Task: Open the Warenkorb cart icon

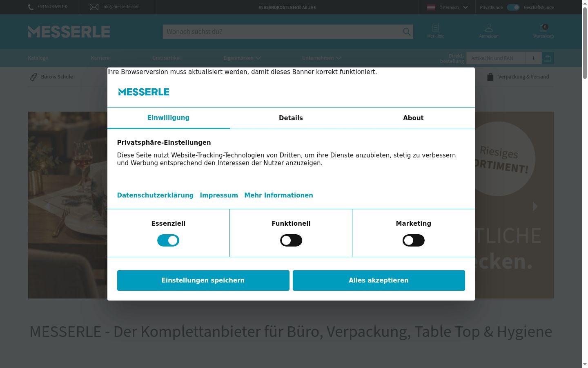Action: click(543, 28)
